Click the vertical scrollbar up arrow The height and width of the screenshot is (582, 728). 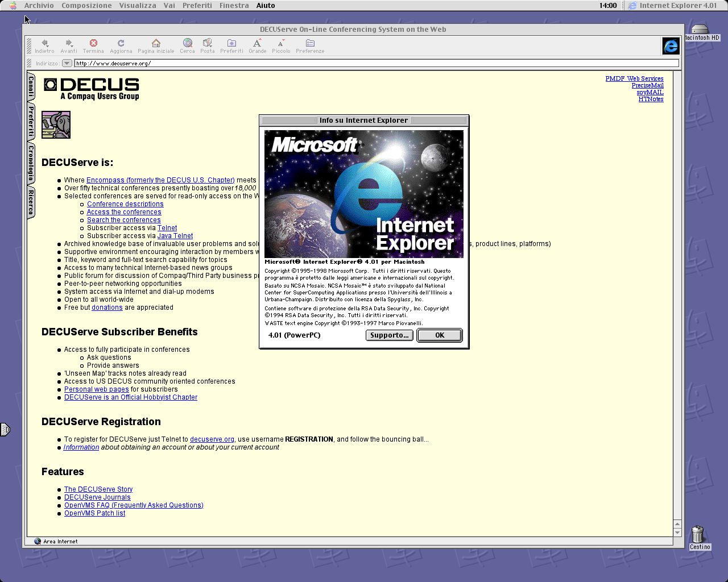(677, 524)
